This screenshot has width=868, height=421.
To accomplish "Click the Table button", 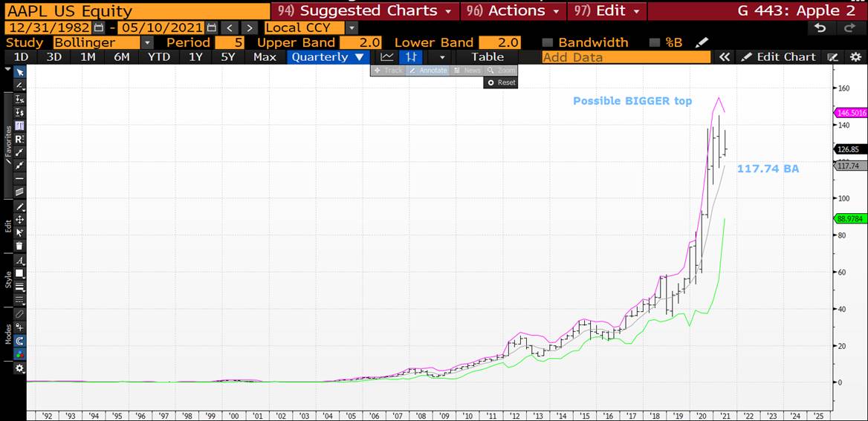I will coord(488,57).
